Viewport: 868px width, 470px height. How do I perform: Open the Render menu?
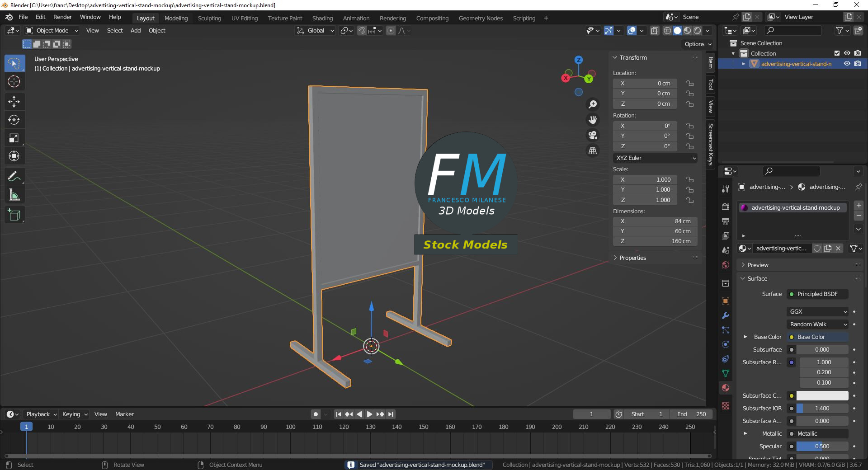pyautogui.click(x=62, y=17)
